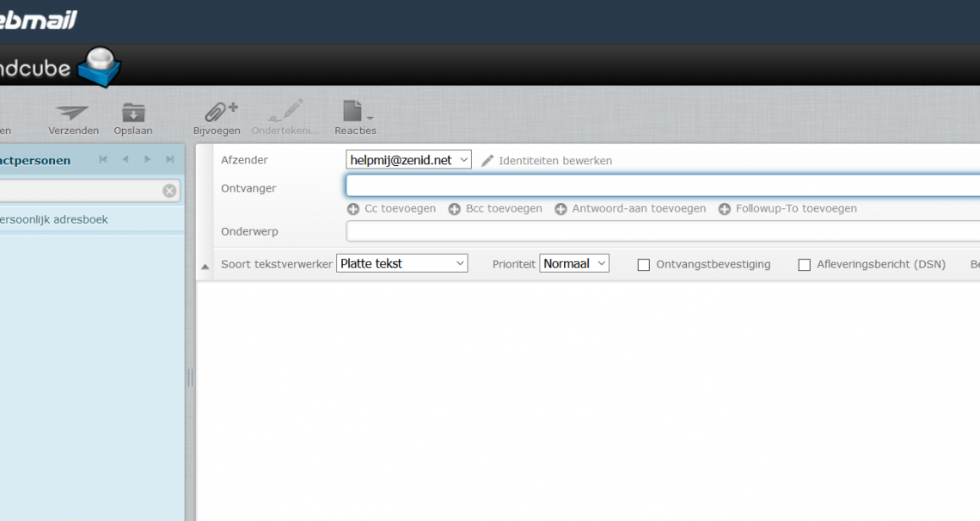The image size is (980, 521).
Task: Enable Afleveringsbericht (DSN) checkbox
Action: point(805,265)
